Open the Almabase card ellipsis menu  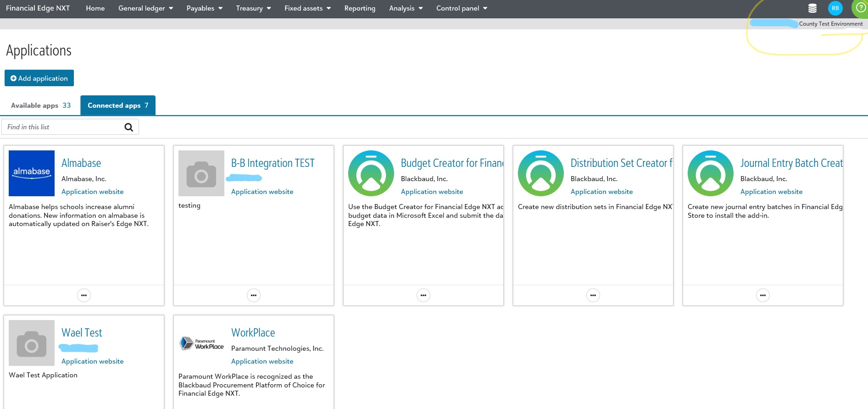(84, 295)
